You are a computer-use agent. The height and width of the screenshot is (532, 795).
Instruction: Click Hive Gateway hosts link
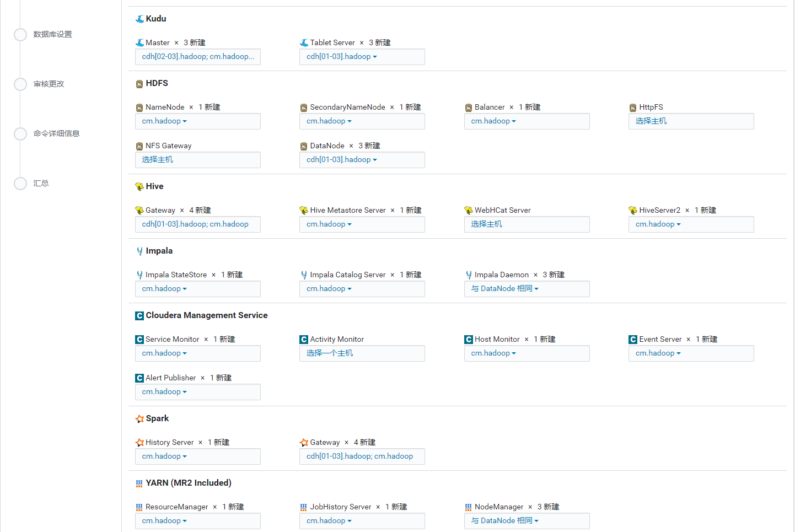coord(195,224)
